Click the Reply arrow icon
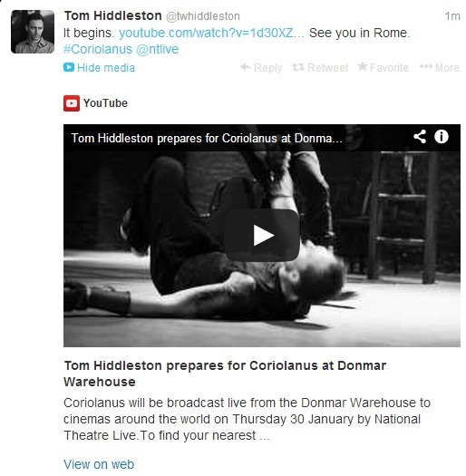The image size is (466, 476). [246, 67]
